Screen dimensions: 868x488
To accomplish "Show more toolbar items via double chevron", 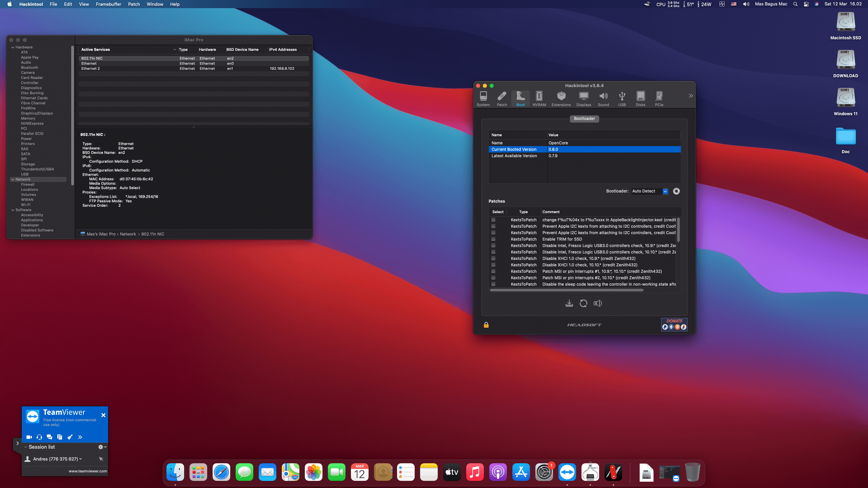I will 691,96.
